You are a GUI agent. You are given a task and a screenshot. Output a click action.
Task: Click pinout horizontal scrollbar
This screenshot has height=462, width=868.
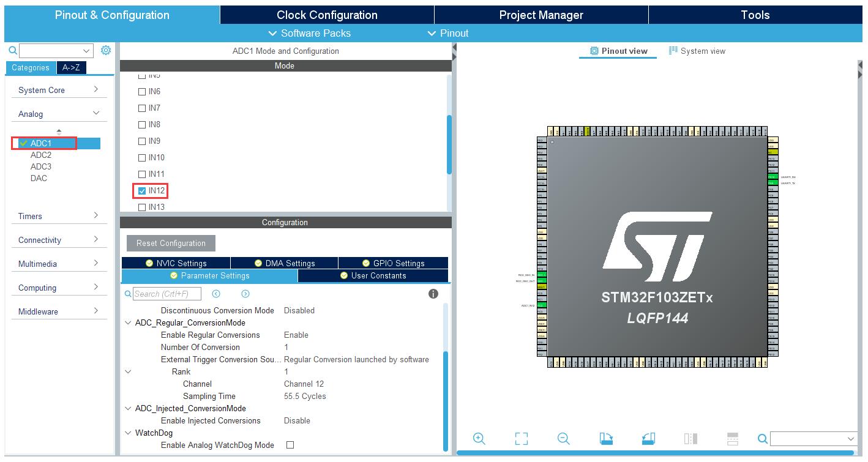click(655, 453)
